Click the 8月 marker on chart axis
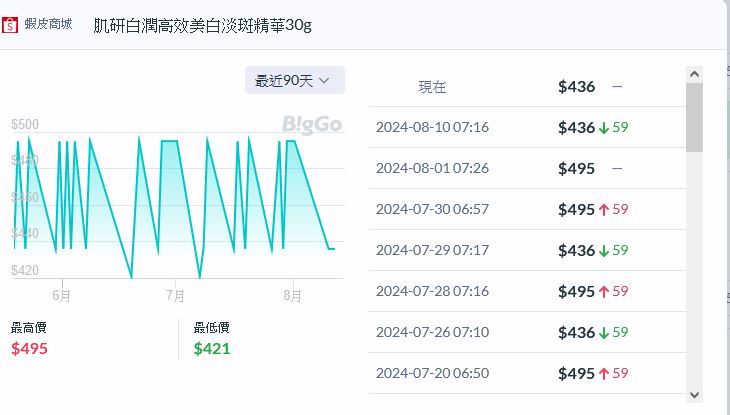The height and width of the screenshot is (415, 730). pyautogui.click(x=293, y=296)
